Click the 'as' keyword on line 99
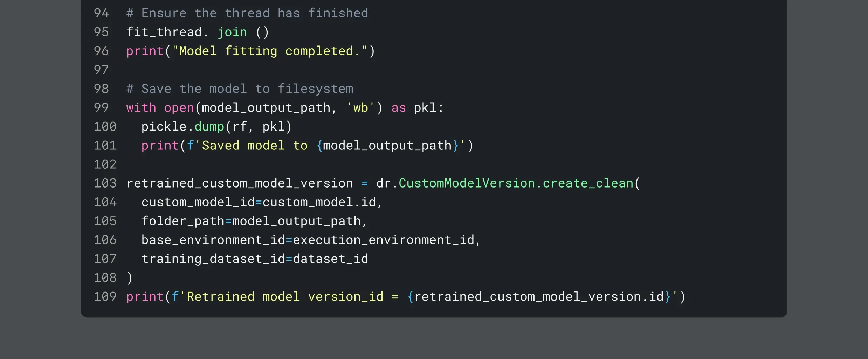Viewport: 868px width, 359px height. click(x=399, y=108)
